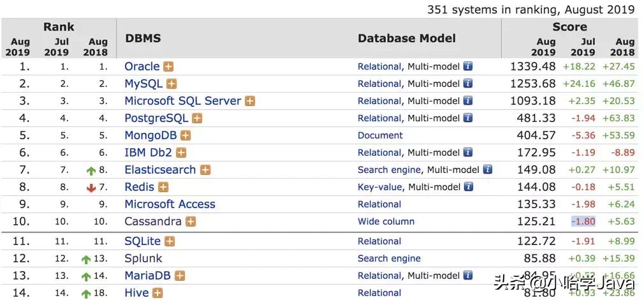Click plus icon next to Cassandra

(x=191, y=221)
